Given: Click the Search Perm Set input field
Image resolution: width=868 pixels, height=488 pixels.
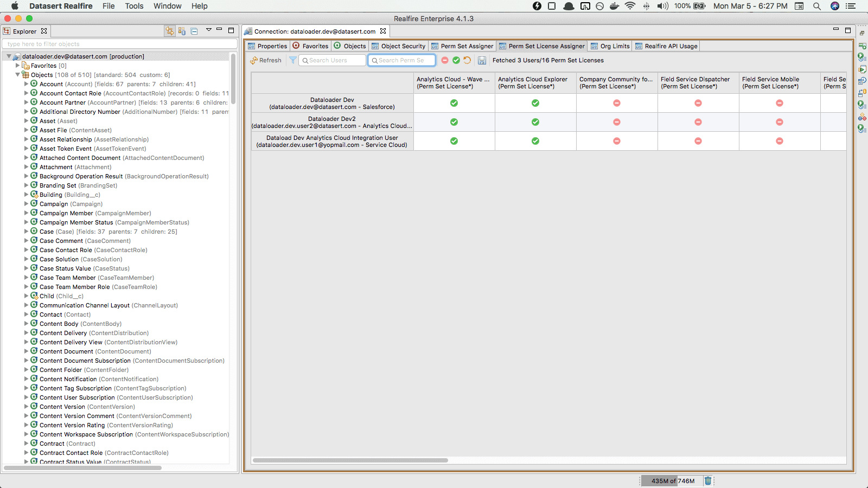Looking at the screenshot, I should click(x=401, y=60).
